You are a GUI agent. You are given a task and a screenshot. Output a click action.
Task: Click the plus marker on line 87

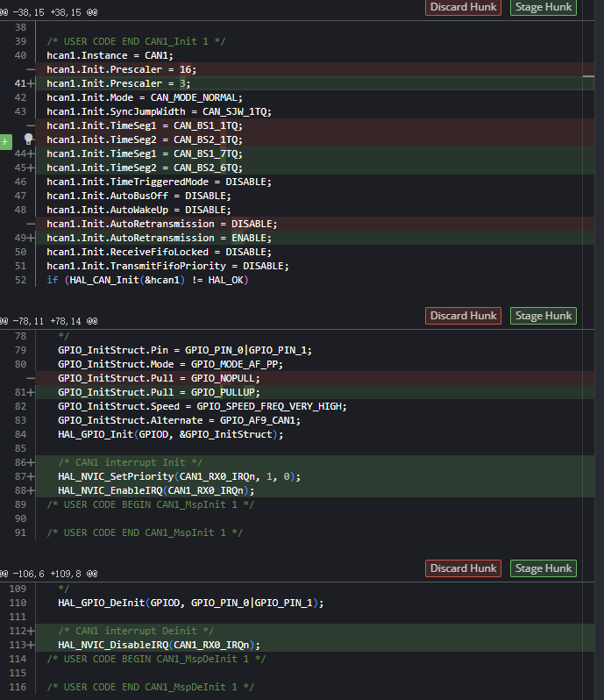coord(32,476)
